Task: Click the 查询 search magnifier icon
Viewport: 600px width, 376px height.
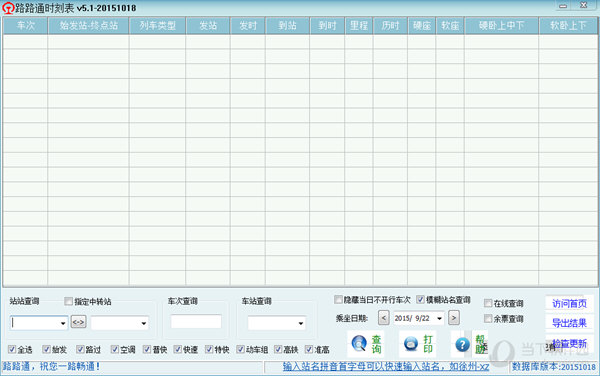Action: tap(359, 343)
